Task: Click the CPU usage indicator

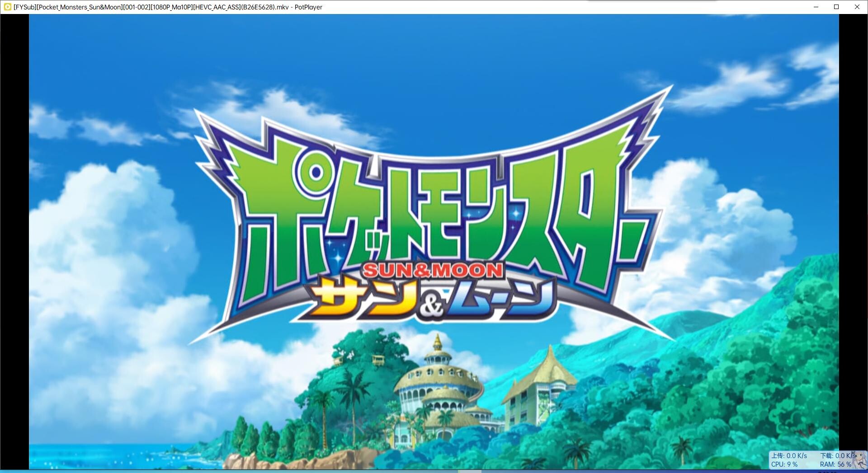Action: (x=784, y=464)
